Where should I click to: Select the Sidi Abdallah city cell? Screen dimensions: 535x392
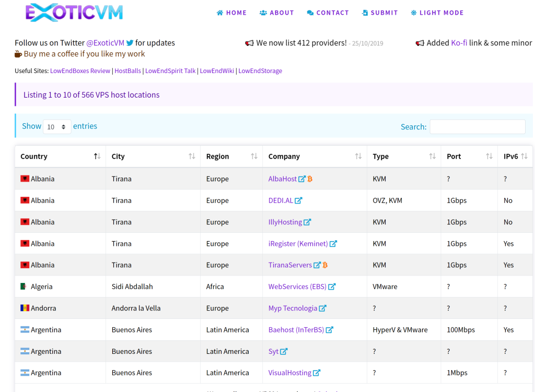click(153, 287)
